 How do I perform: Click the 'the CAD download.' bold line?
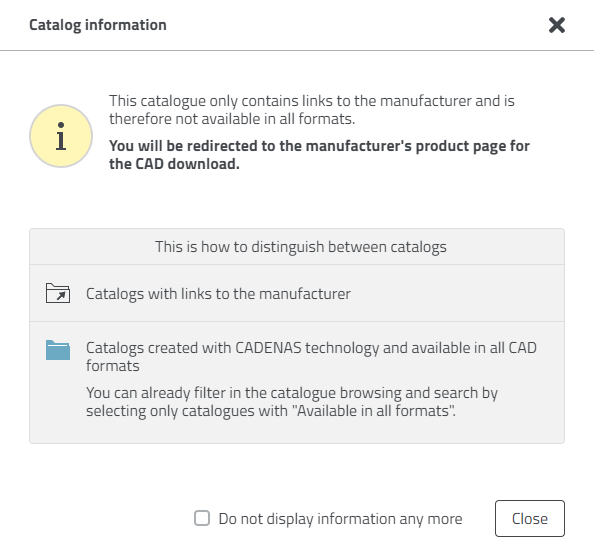pyautogui.click(x=174, y=164)
